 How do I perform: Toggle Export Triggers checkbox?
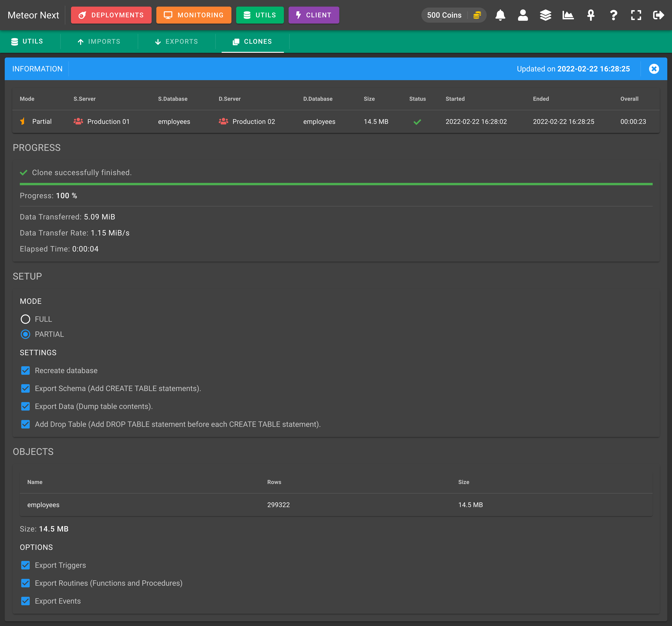point(25,565)
